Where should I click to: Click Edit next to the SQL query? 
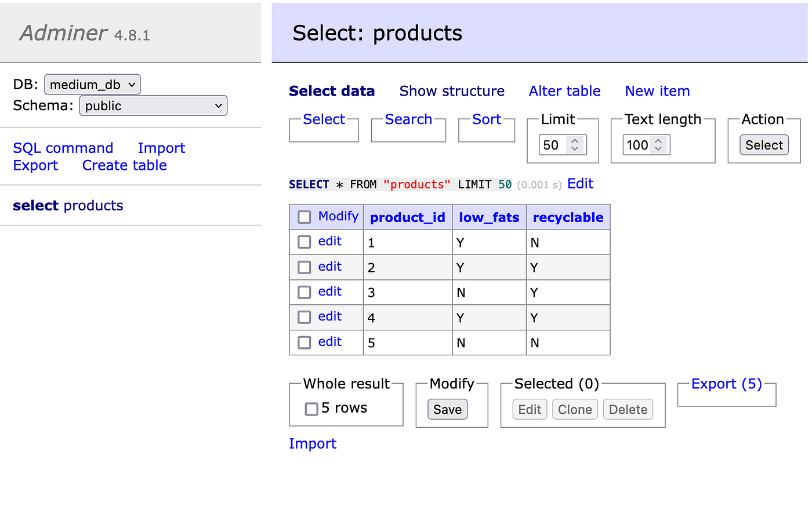pyautogui.click(x=580, y=184)
